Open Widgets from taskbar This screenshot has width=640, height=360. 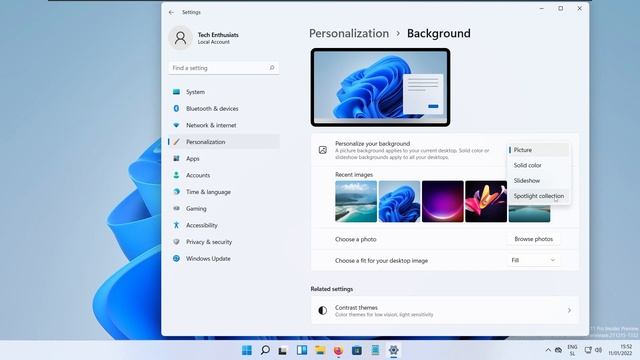pyautogui.click(x=302, y=350)
